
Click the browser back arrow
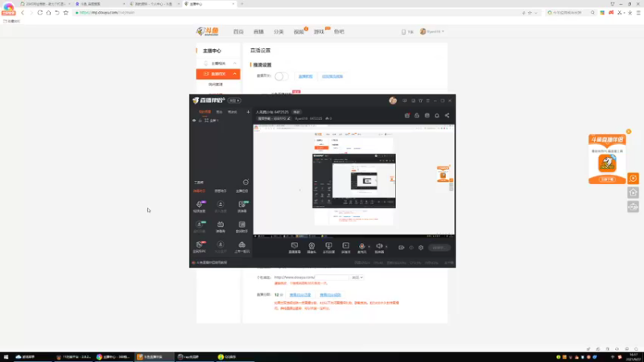[x=23, y=13]
